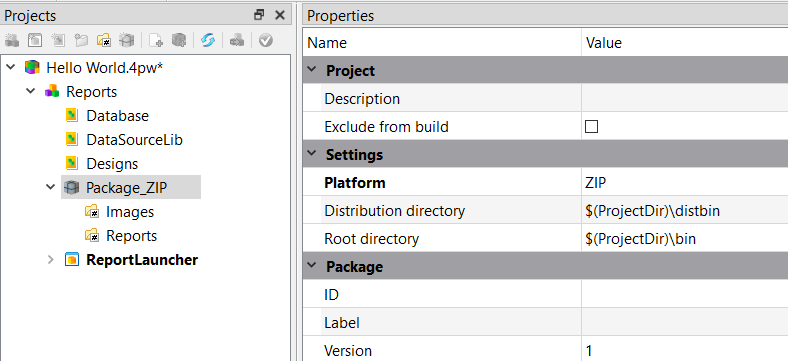Collapse the Project properties section
Image resolution: width=788 pixels, height=361 pixels.
(x=312, y=70)
